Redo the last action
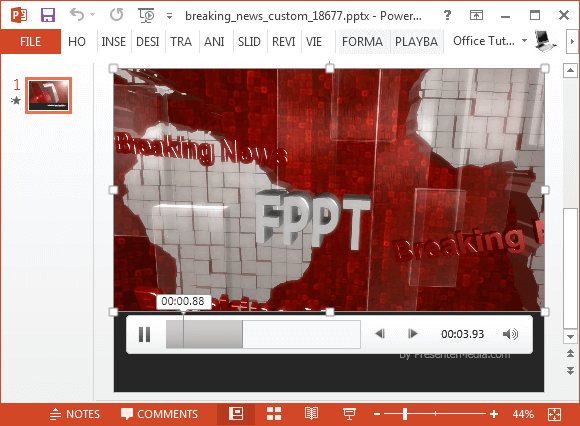This screenshot has width=580, height=426. pos(117,15)
